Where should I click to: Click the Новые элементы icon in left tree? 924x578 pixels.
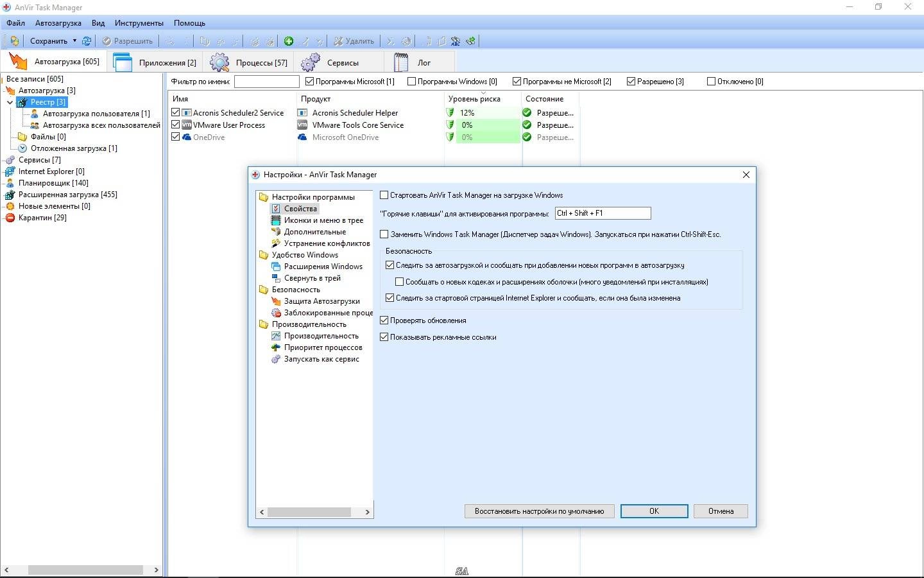coord(10,206)
